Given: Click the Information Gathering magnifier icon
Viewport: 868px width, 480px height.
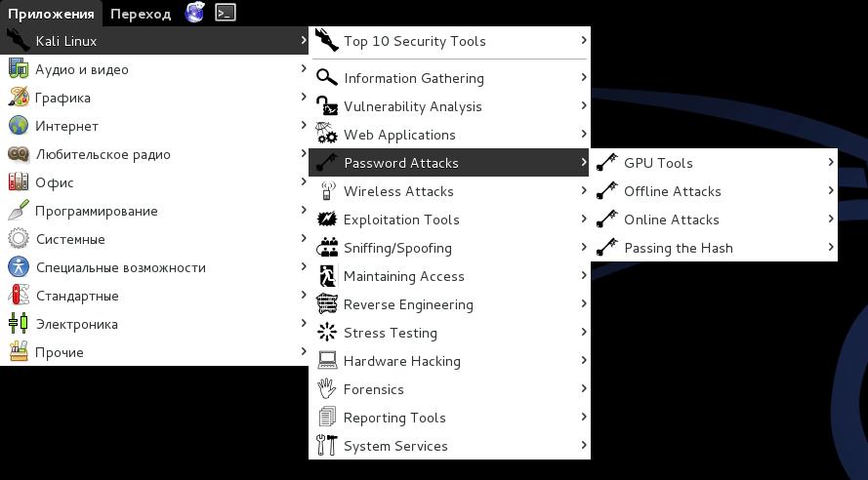Looking at the screenshot, I should tap(327, 78).
